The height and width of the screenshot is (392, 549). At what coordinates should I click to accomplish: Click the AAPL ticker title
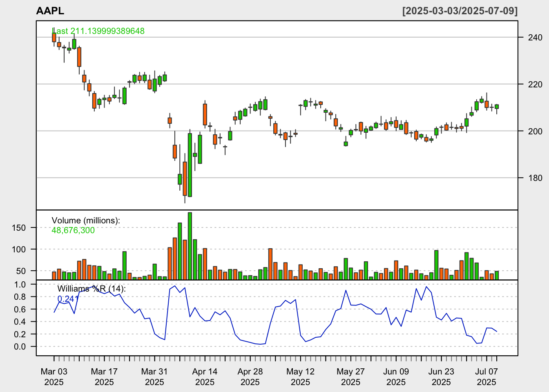pos(50,11)
